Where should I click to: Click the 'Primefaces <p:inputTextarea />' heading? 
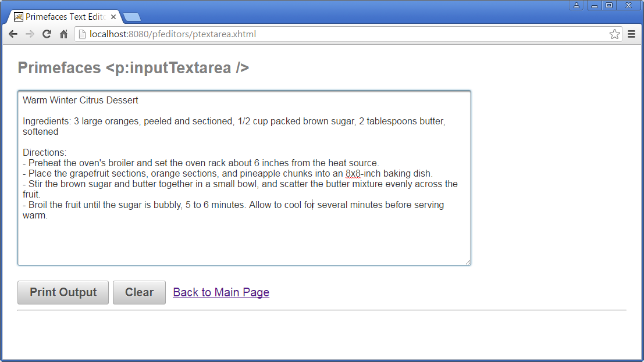[133, 68]
